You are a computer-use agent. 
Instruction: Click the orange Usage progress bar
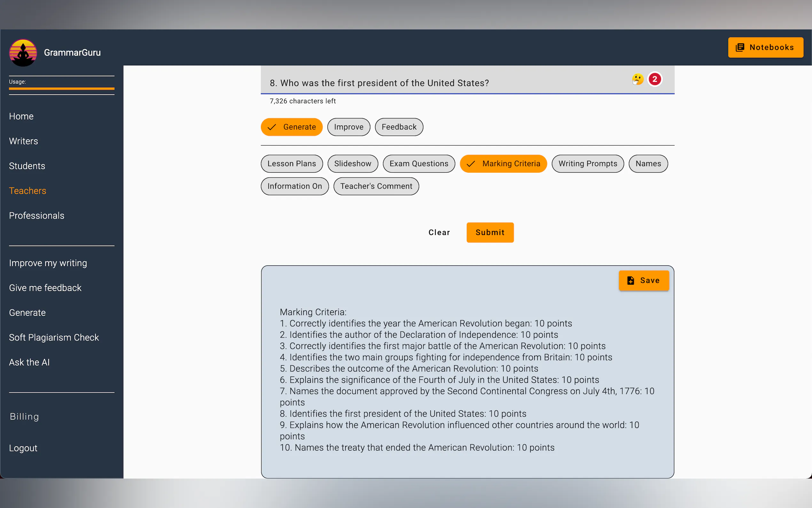point(61,89)
